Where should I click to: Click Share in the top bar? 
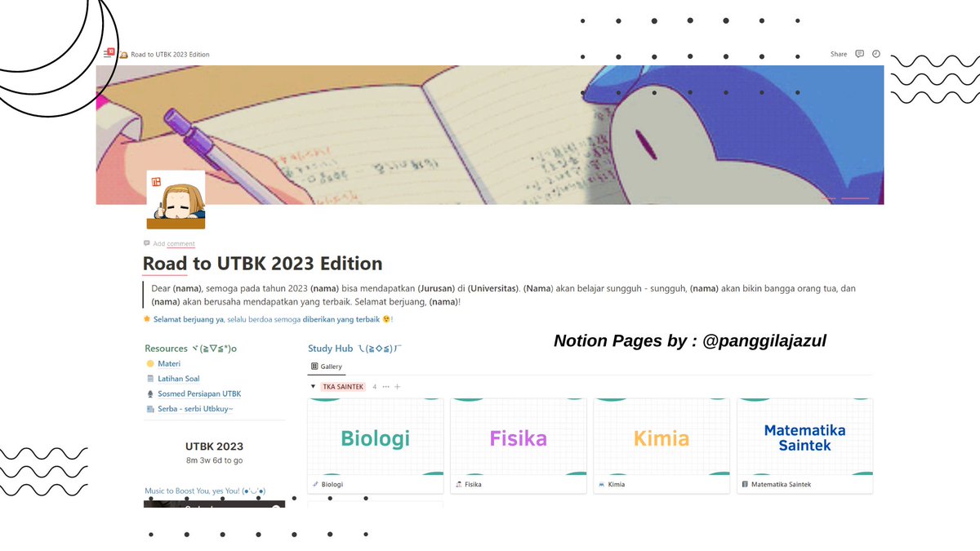point(839,54)
